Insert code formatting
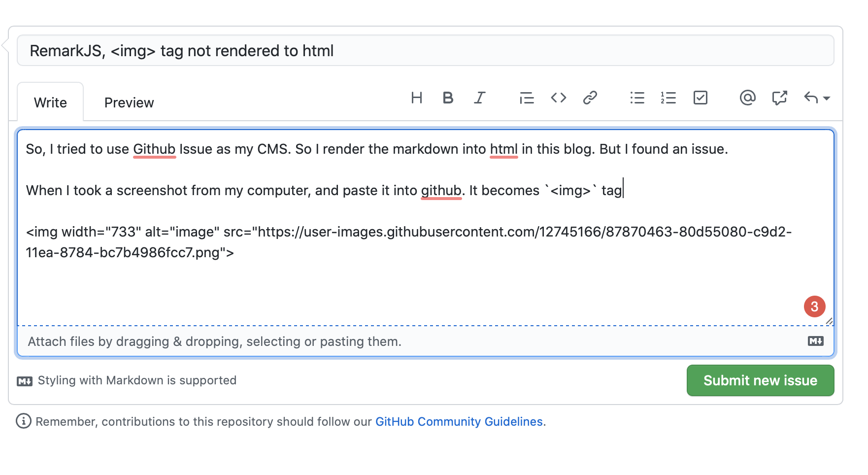This screenshot has width=868, height=475. [559, 98]
